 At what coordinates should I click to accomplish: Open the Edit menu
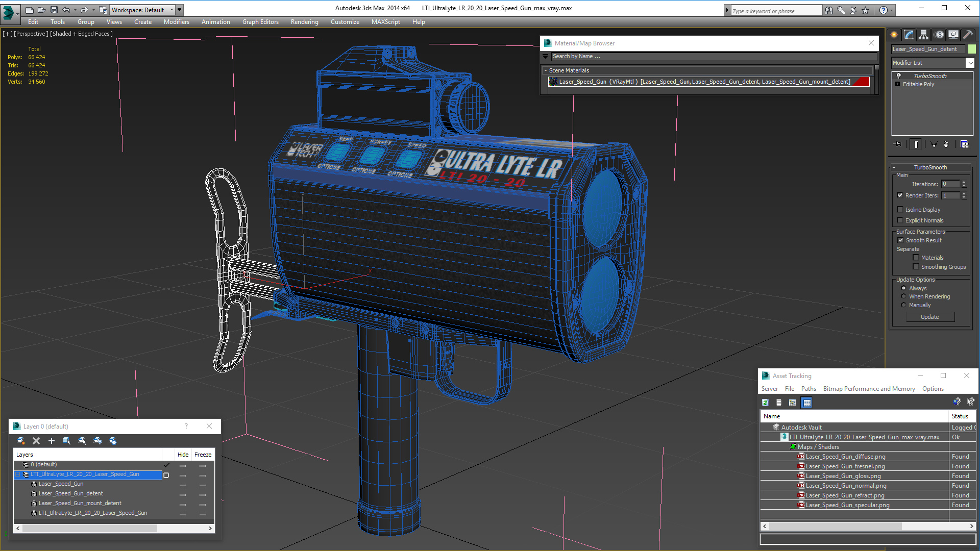click(33, 22)
